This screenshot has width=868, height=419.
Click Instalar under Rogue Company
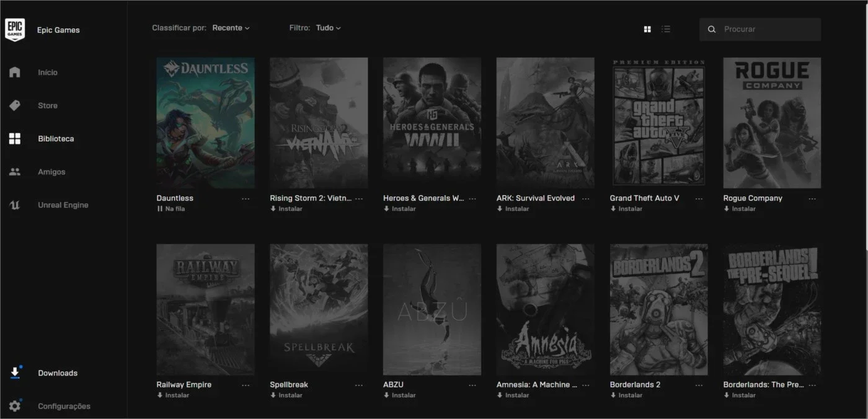[x=740, y=209]
